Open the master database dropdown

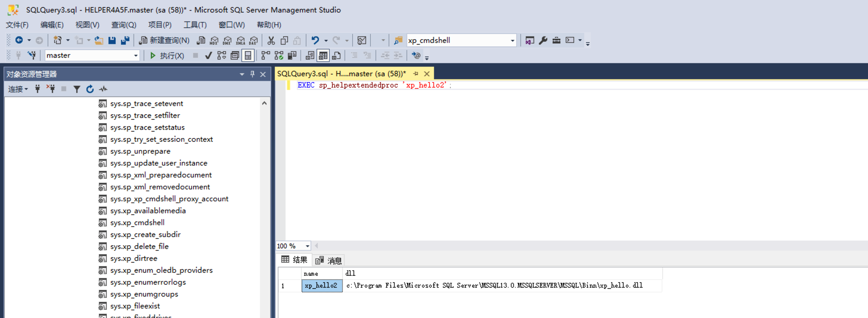[x=136, y=55]
